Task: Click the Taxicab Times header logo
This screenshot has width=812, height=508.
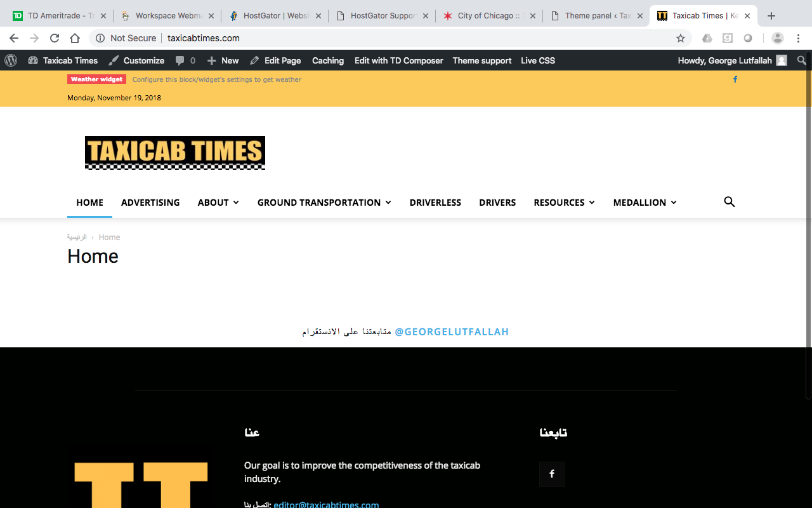Action: [x=175, y=153]
